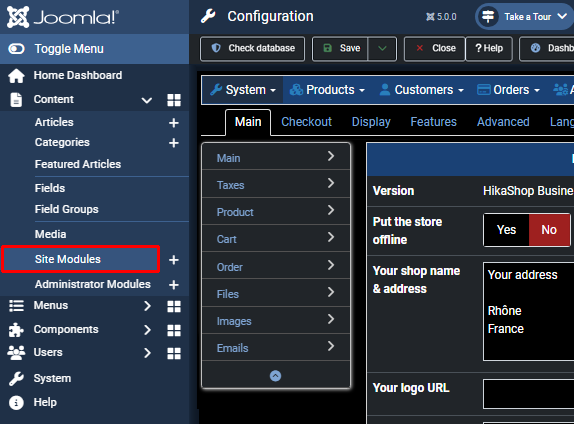The height and width of the screenshot is (424, 574).
Task: Click the Close button
Action: click(x=435, y=48)
